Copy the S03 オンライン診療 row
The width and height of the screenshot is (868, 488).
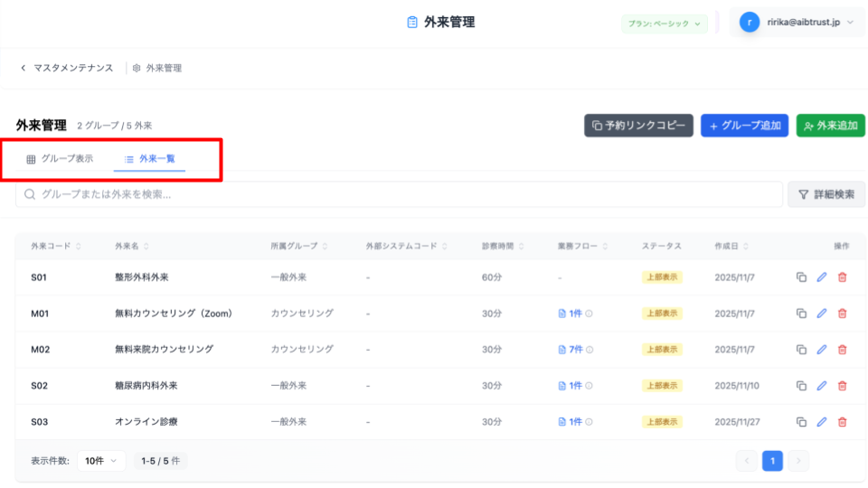pos(801,422)
